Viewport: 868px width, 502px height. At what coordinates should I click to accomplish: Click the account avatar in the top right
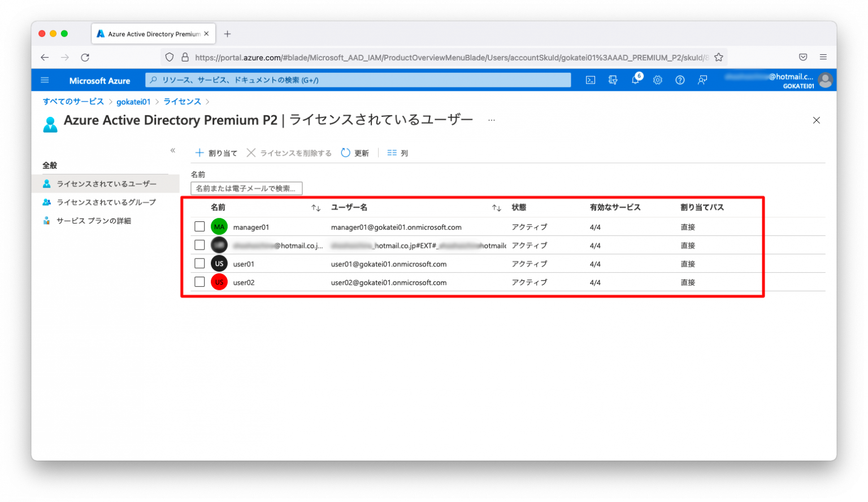click(825, 80)
